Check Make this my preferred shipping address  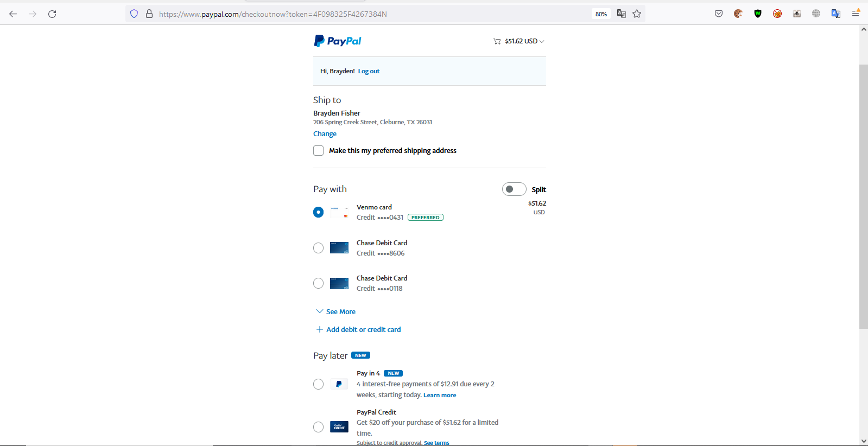pyautogui.click(x=319, y=151)
